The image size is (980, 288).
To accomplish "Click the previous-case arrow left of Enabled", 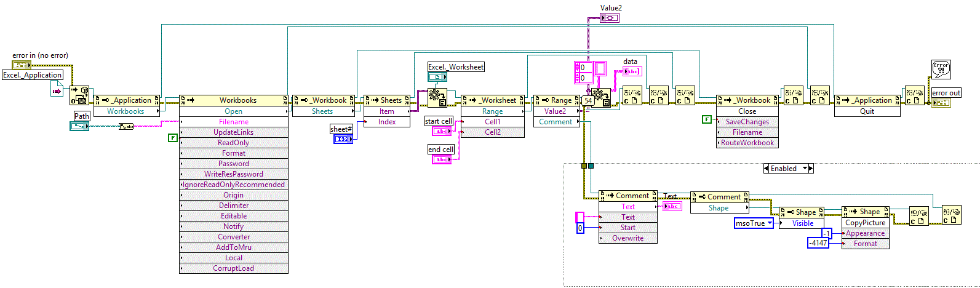I will (766, 169).
